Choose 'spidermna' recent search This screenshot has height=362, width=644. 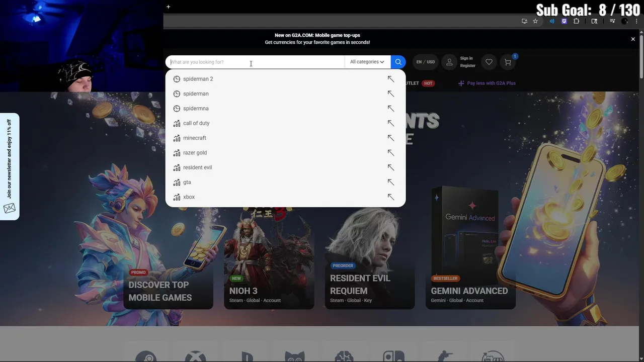tap(196, 109)
